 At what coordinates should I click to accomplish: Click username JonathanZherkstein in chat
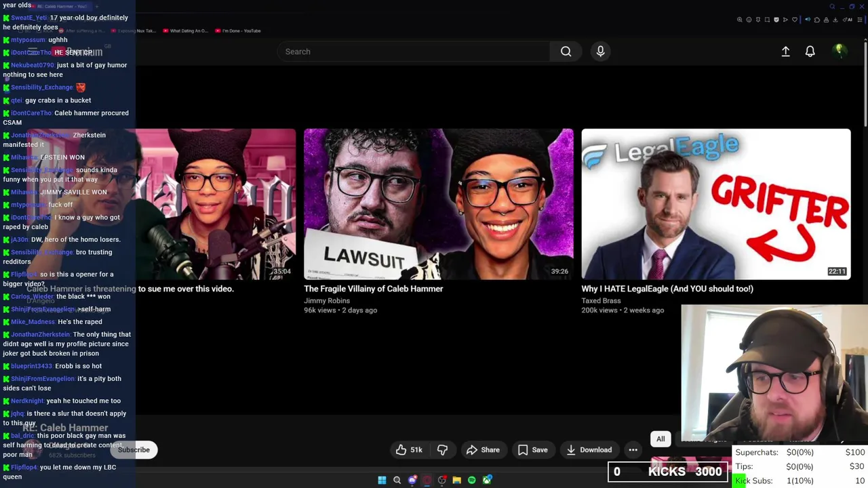[40, 334]
